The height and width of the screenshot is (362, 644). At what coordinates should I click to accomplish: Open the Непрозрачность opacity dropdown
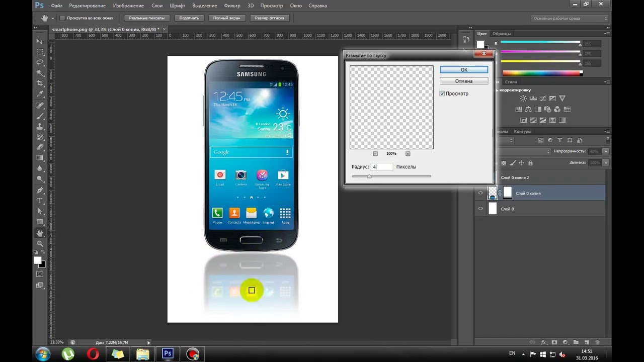point(606,151)
